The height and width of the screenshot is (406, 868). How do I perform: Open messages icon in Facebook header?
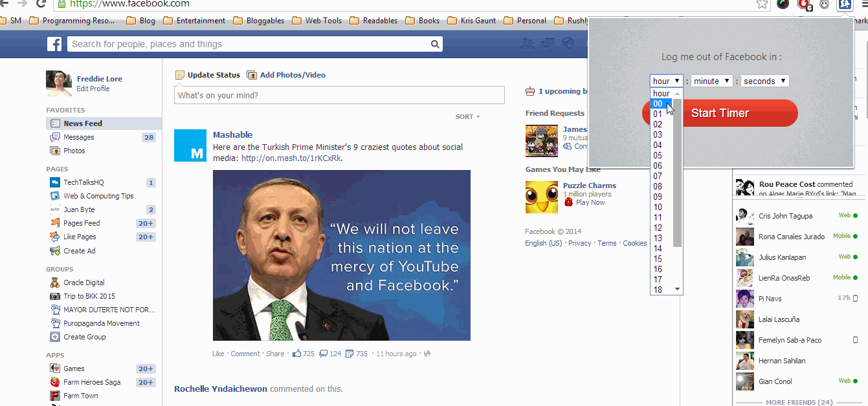(548, 44)
